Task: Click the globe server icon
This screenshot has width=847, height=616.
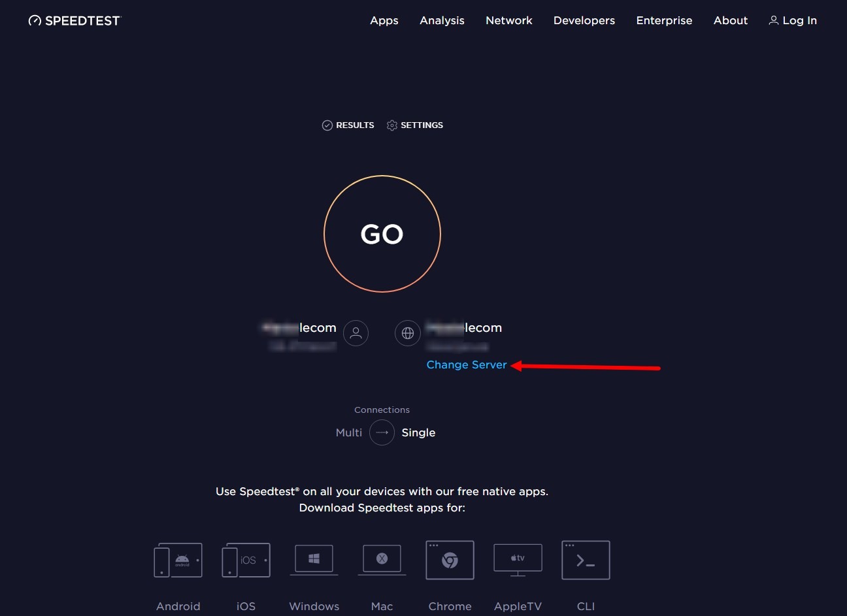Action: [x=408, y=333]
